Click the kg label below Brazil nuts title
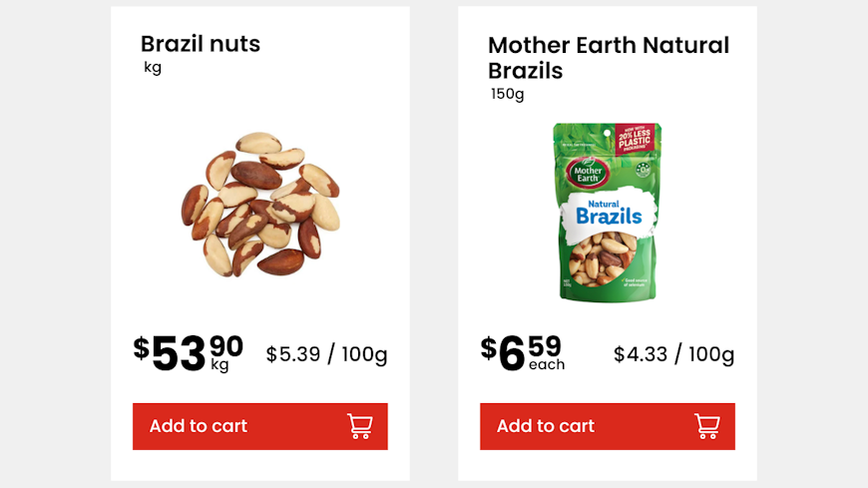This screenshot has height=488, width=868. (x=153, y=68)
